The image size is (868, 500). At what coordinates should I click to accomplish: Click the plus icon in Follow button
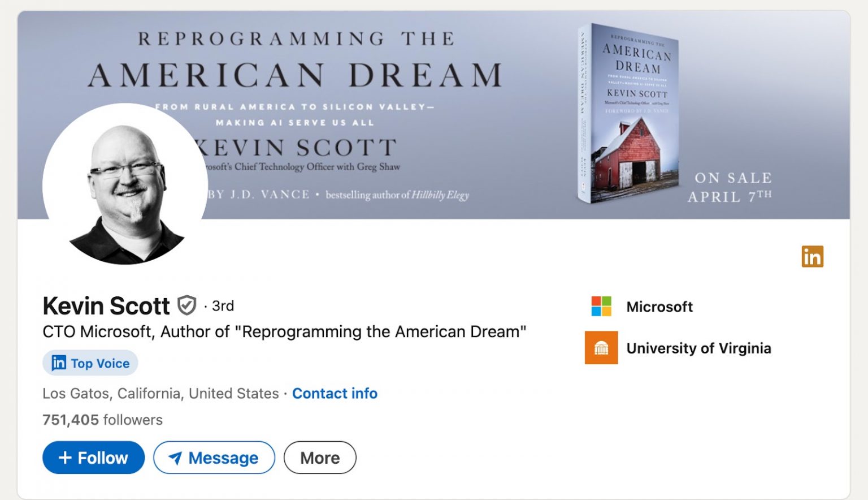65,458
